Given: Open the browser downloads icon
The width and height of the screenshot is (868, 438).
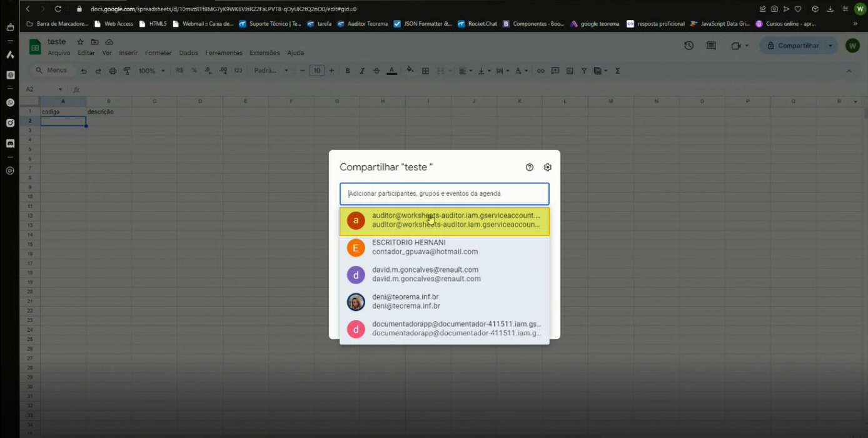Looking at the screenshot, I should pyautogui.click(x=830, y=9).
